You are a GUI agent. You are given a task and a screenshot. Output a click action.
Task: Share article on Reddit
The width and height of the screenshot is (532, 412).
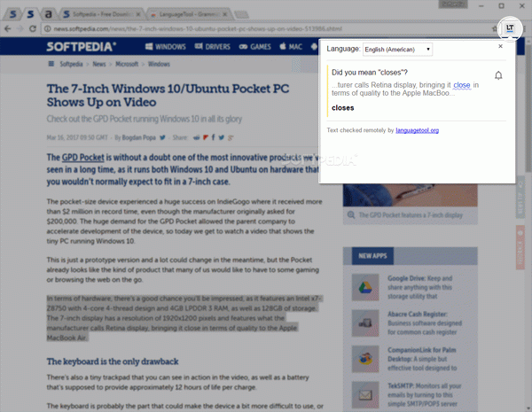pyautogui.click(x=197, y=137)
